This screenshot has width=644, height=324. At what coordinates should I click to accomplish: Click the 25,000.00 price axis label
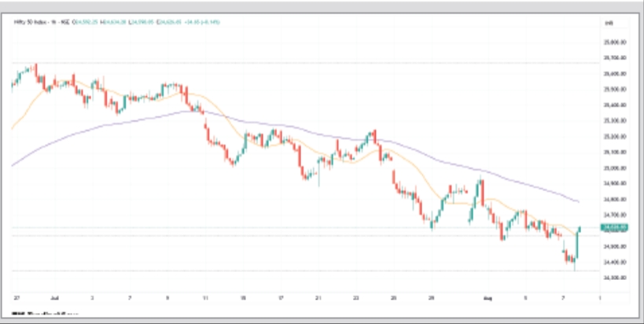pos(613,168)
